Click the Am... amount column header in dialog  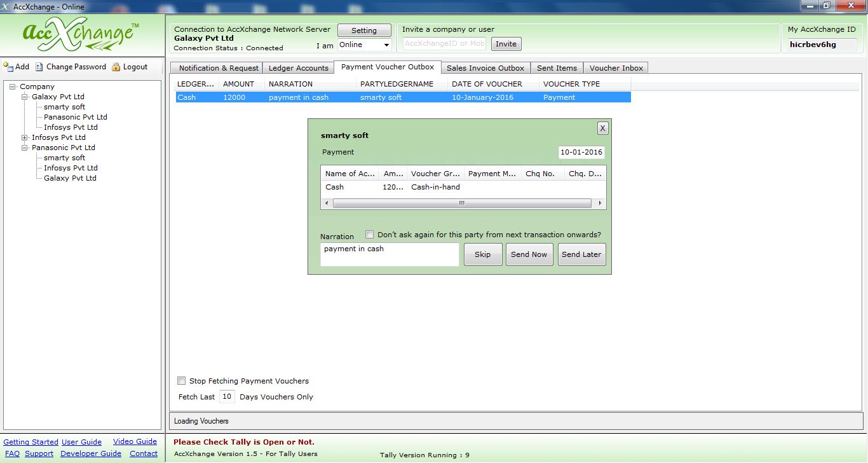[x=393, y=174]
